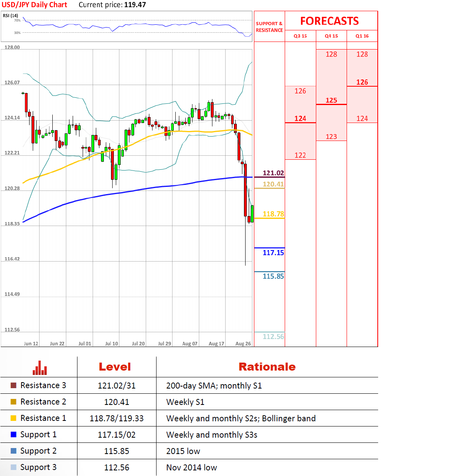Click the 122 value in the Q3 15 column
The width and height of the screenshot is (460, 476).
300,155
